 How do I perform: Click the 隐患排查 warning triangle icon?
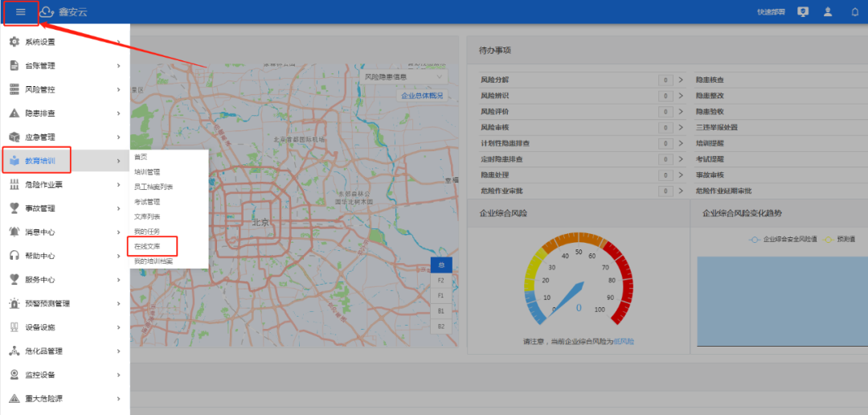click(14, 113)
